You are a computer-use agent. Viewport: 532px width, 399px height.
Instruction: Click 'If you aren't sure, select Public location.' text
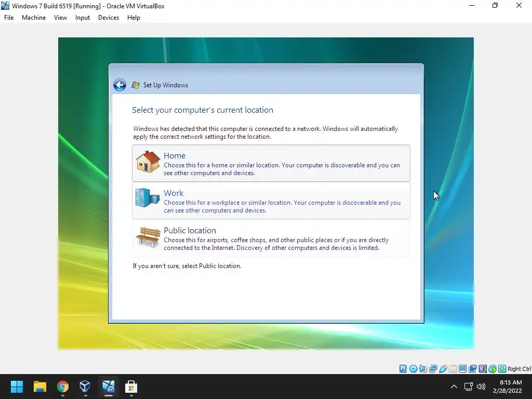pyautogui.click(x=187, y=266)
